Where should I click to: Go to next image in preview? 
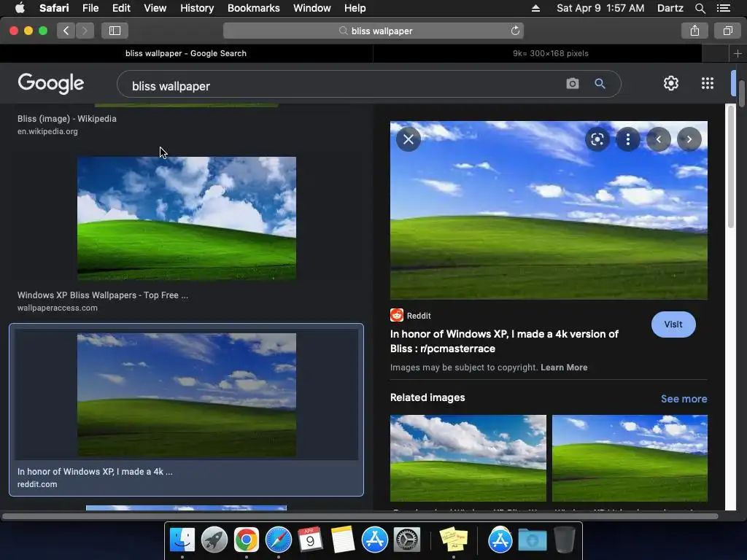pos(689,139)
